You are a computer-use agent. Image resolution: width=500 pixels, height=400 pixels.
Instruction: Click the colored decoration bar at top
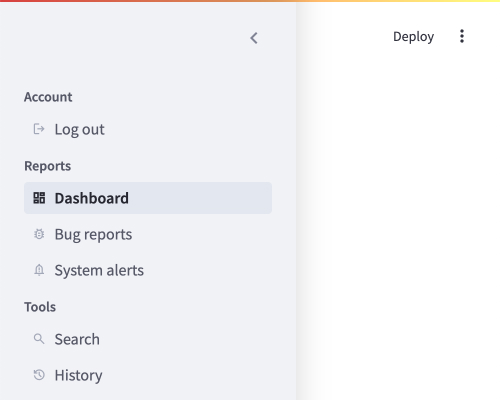coord(250,1)
